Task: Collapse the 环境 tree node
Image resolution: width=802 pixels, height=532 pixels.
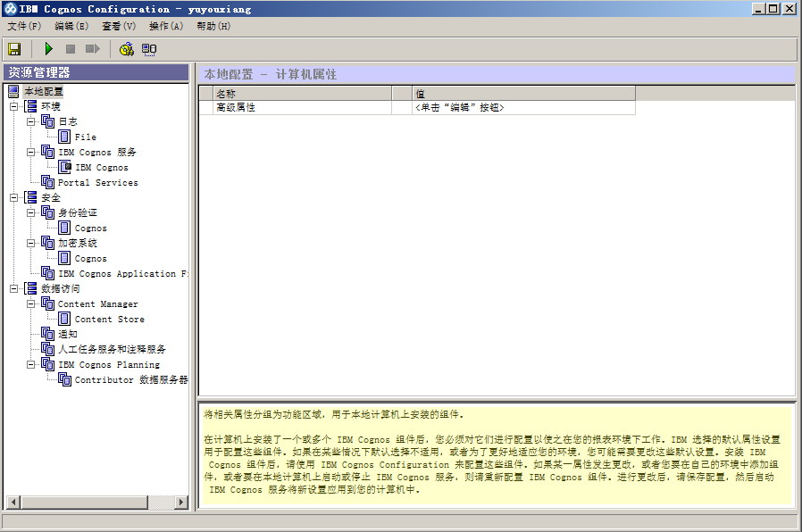Action: (13, 106)
